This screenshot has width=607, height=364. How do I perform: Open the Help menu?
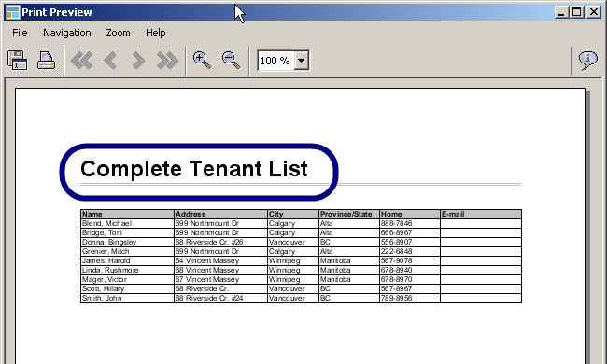156,33
